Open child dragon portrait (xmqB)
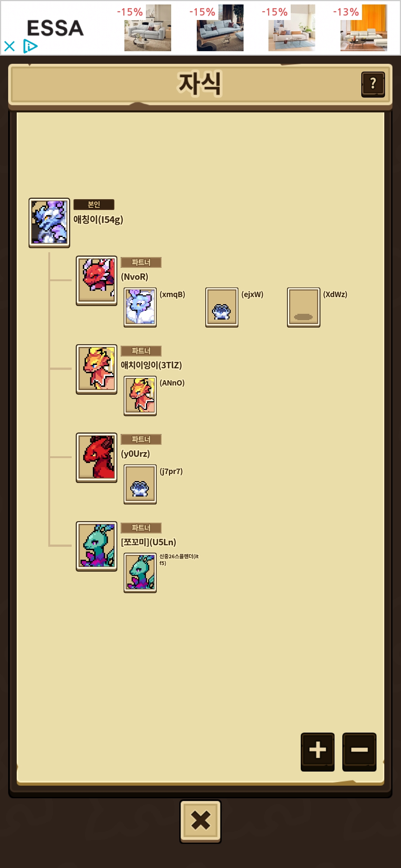 [x=140, y=307]
